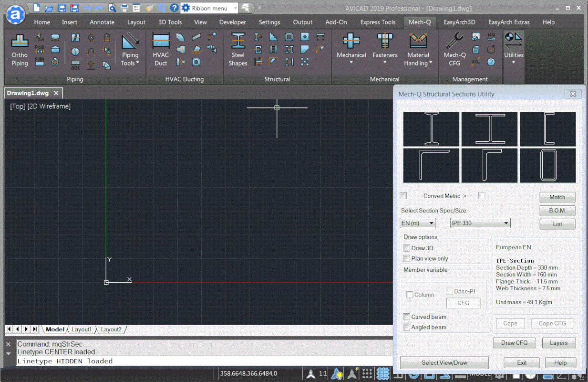Click the HVAC elbow duct icon
588x382 pixels.
tap(180, 37)
